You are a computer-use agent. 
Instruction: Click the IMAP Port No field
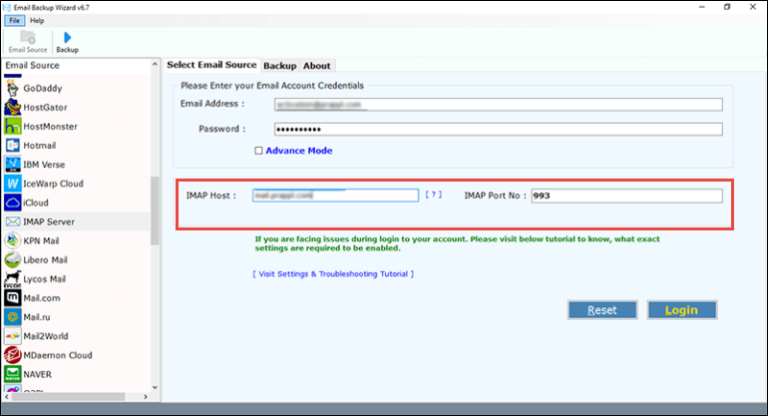(x=625, y=196)
